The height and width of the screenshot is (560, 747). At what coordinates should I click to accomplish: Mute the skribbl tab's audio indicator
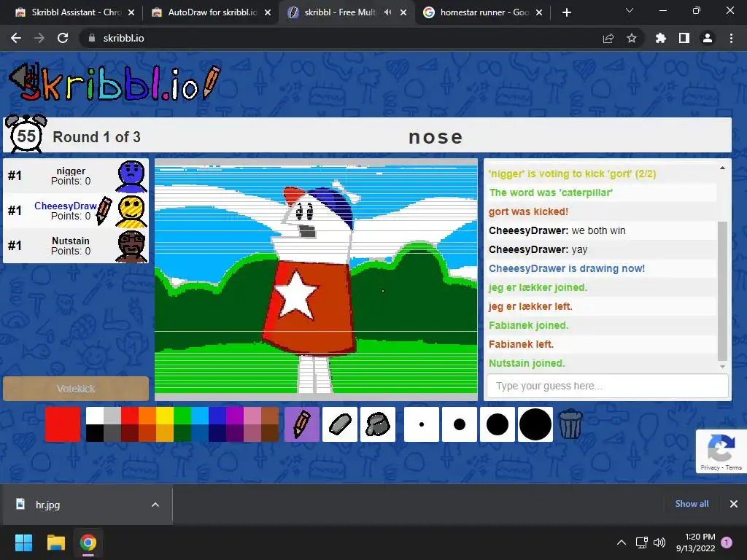click(388, 12)
